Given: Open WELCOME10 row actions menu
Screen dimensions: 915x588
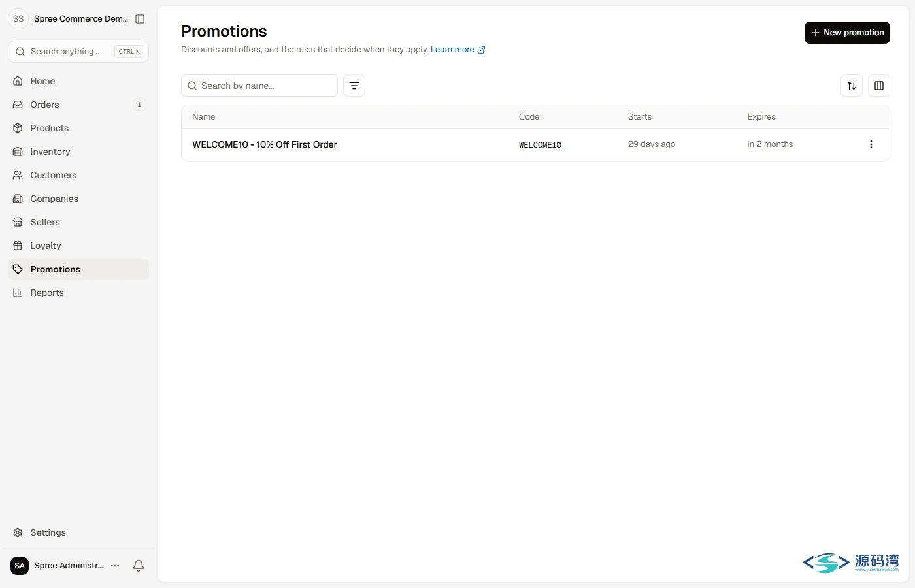Looking at the screenshot, I should (x=871, y=144).
